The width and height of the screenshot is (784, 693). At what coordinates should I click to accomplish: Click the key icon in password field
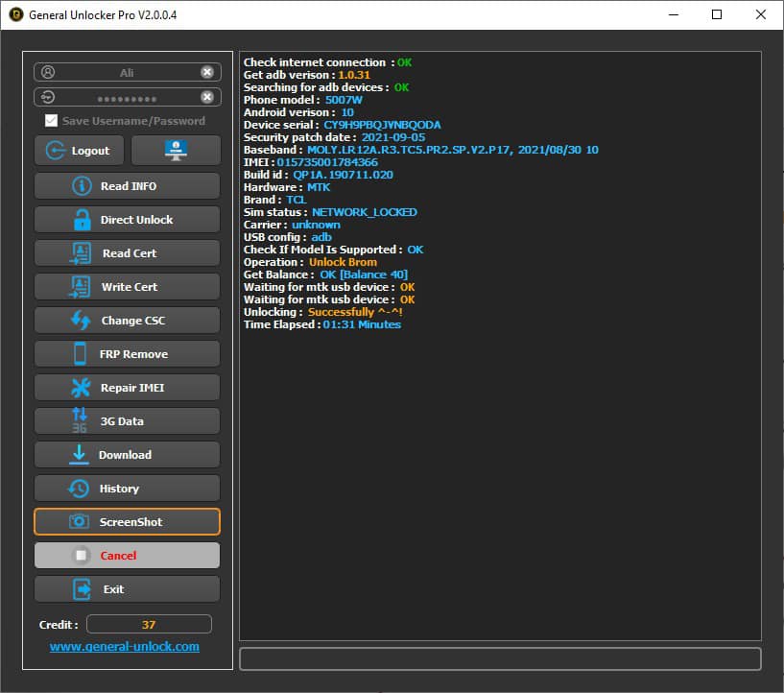(x=48, y=97)
